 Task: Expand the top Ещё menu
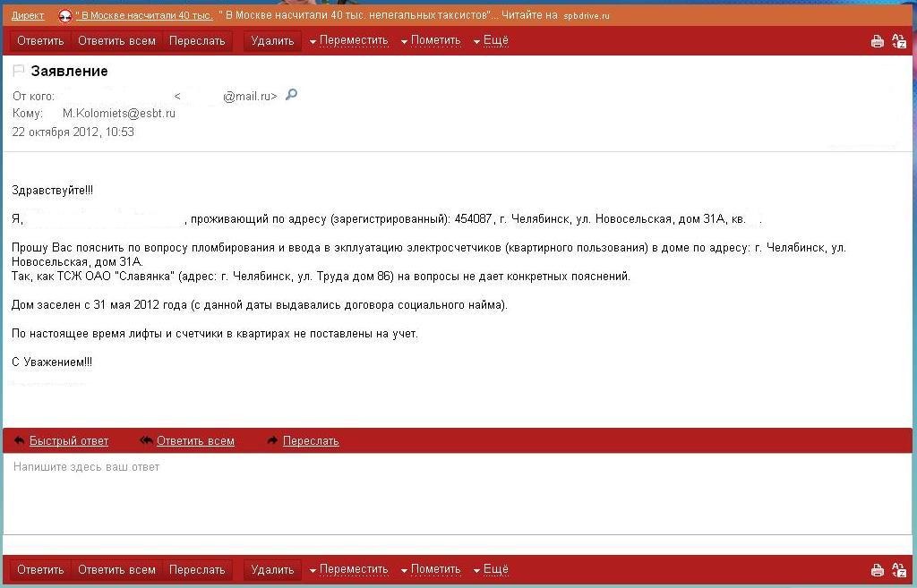(x=491, y=40)
